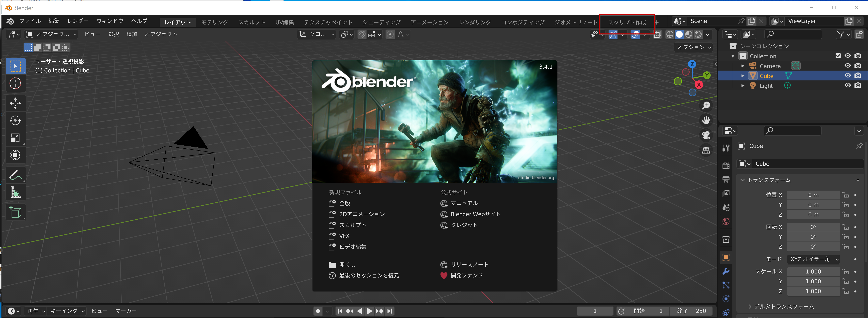Image resolution: width=868 pixels, height=318 pixels.
Task: Click the splash screen artwork image
Action: (435, 122)
